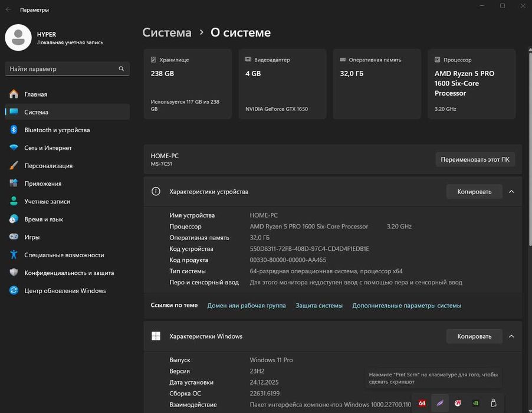This screenshot has width=532, height=413.
Task: Click the version value 23H2
Action: pos(257,371)
